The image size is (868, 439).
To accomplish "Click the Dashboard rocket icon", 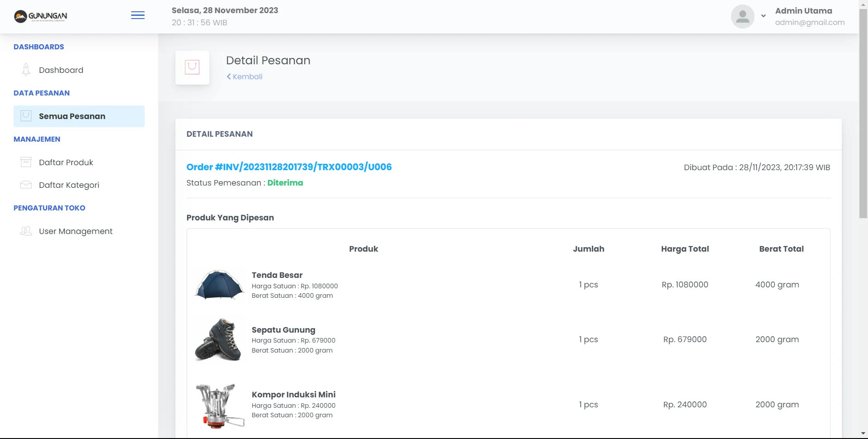I will click(26, 70).
